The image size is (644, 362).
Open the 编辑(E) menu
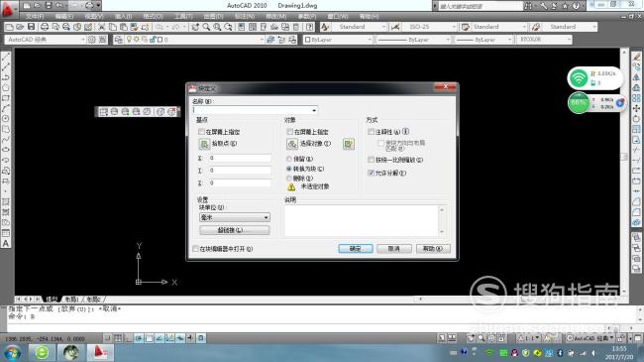[x=64, y=16]
